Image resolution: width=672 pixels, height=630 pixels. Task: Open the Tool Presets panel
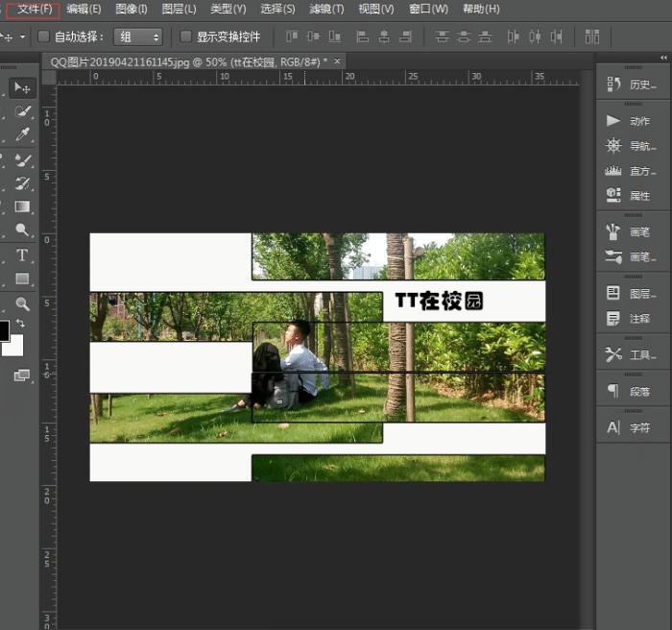(x=632, y=354)
